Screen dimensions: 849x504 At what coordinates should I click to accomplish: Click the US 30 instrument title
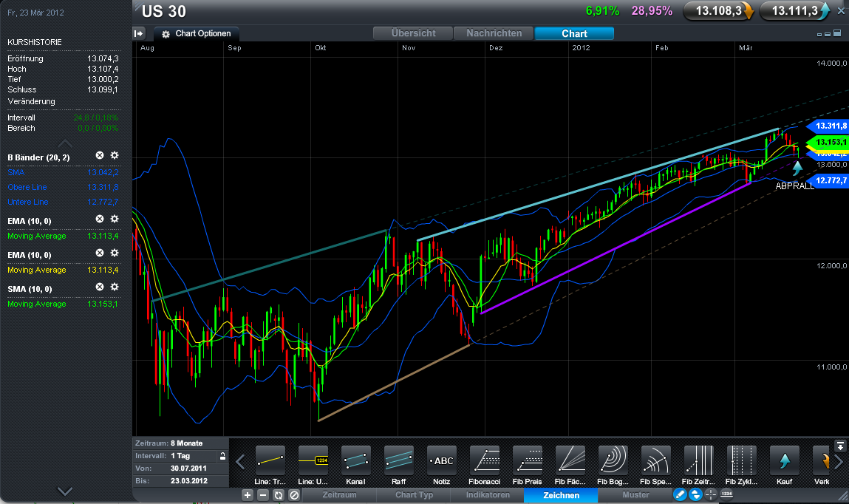pyautogui.click(x=163, y=11)
